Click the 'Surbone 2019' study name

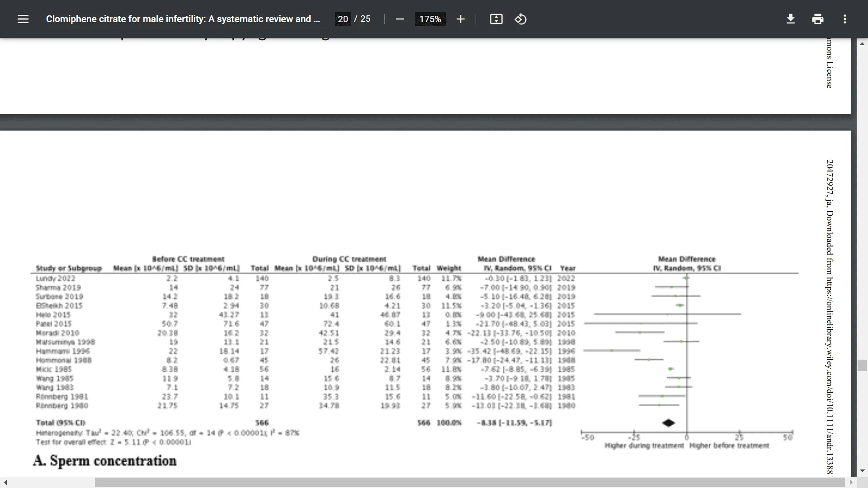(x=59, y=296)
